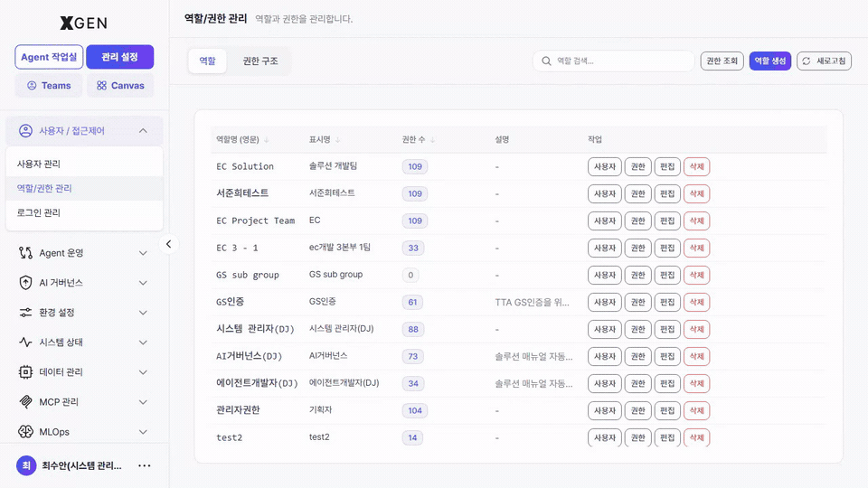Delete the EC Solution role
This screenshot has height=488, width=868.
tap(696, 166)
